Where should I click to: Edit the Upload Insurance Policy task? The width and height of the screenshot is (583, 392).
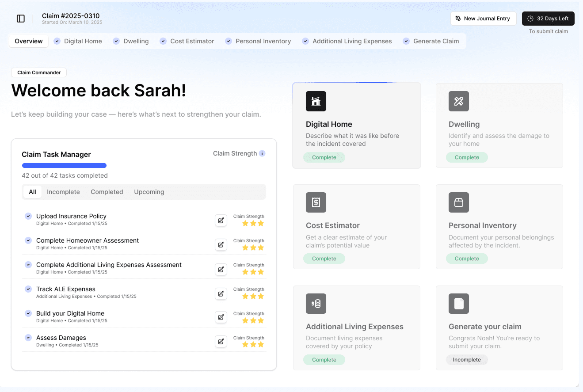[221, 220]
